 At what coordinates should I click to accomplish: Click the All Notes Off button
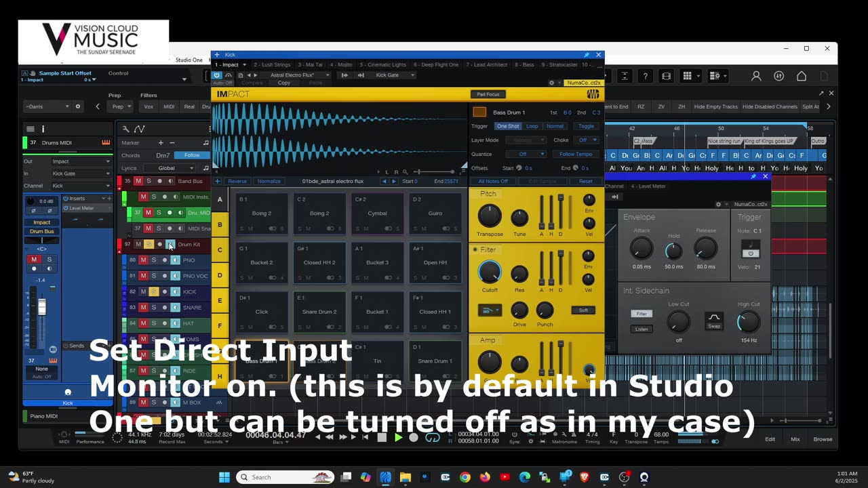493,181
